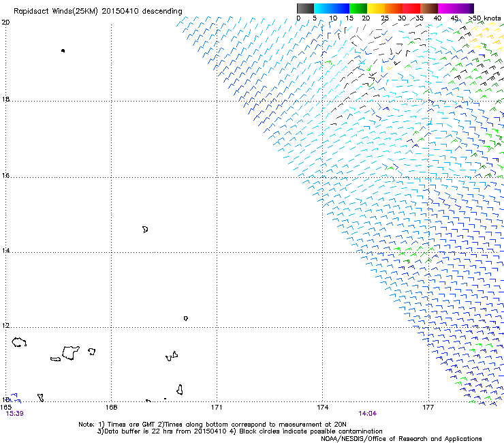Screen dimensions: 504x443
Task: Click the red 30-35 knots legend swatch
Action: pyautogui.click(x=411, y=8)
